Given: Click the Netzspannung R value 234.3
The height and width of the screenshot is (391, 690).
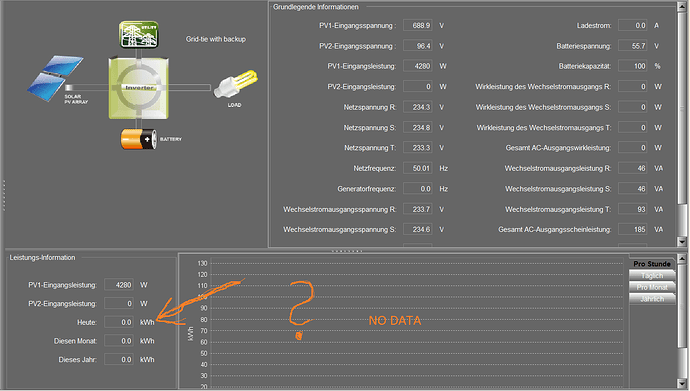Looking at the screenshot, I should (x=418, y=107).
